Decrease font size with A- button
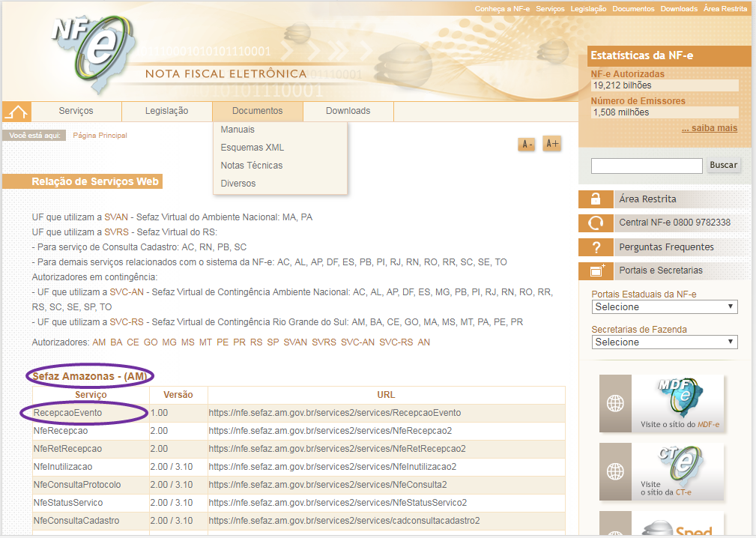Image resolution: width=756 pixels, height=538 pixels. click(527, 144)
